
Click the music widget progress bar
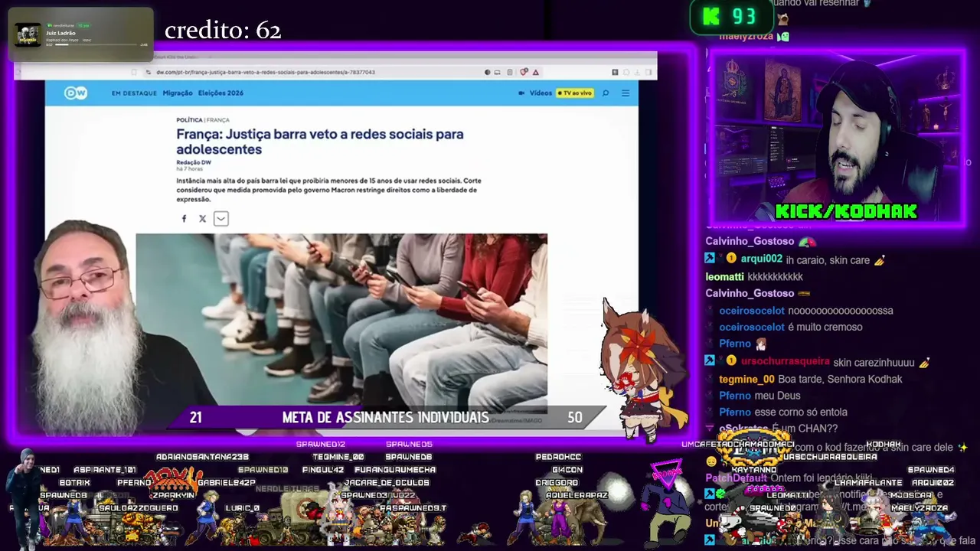pyautogui.click(x=97, y=45)
